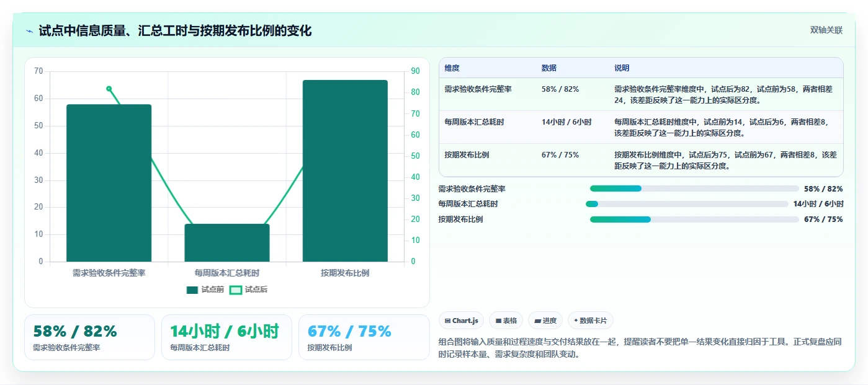Click the 需求验收条件完整率 bar in chart
Screen dimensions: 868x385
click(109, 183)
